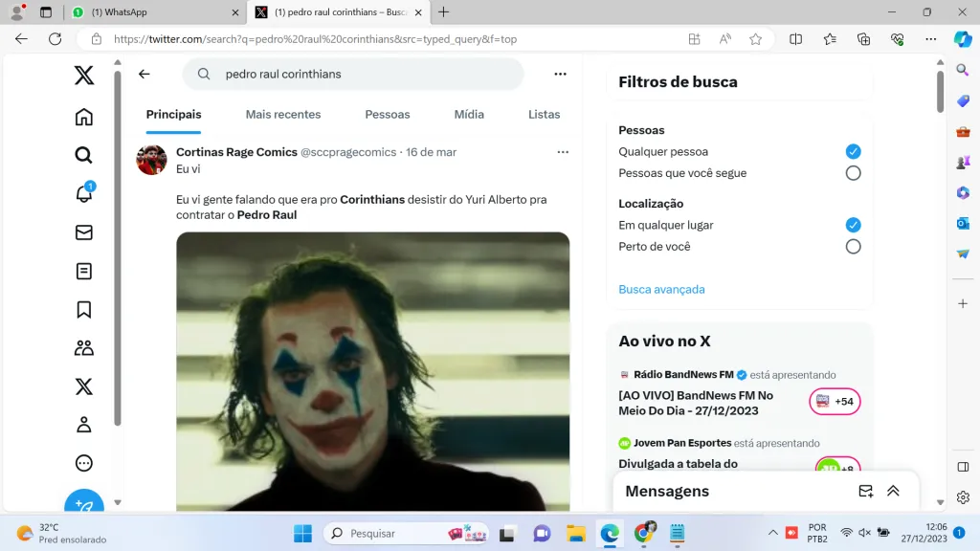Screen dimensions: 980x551
Task: Open the X Home icon in sidebar
Action: coord(84,117)
